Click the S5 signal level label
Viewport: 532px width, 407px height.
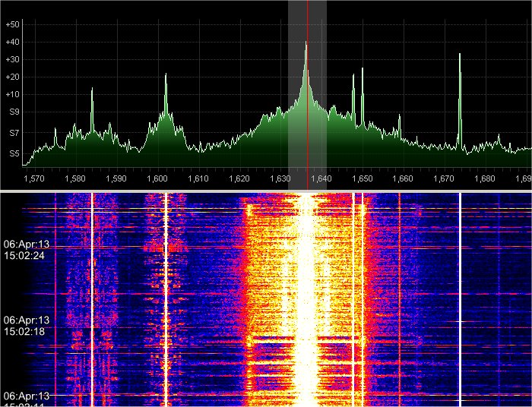13,154
